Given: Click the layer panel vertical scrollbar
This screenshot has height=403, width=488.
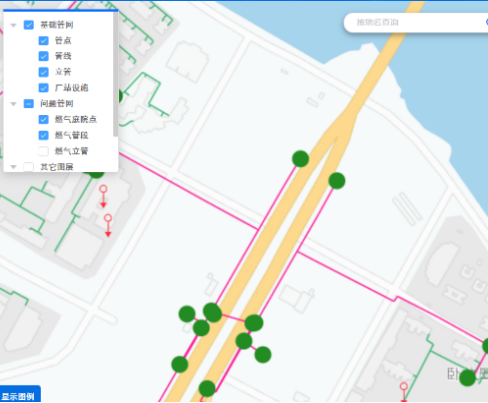Looking at the screenshot, I should [115, 74].
